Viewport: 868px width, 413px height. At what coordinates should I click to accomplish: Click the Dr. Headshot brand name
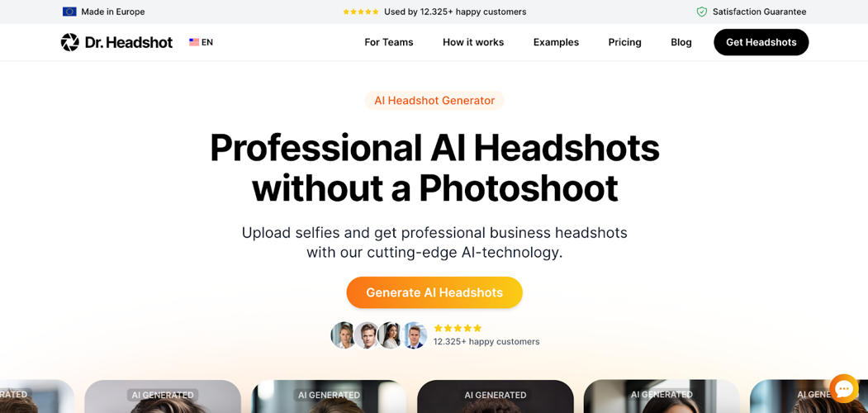tap(129, 42)
